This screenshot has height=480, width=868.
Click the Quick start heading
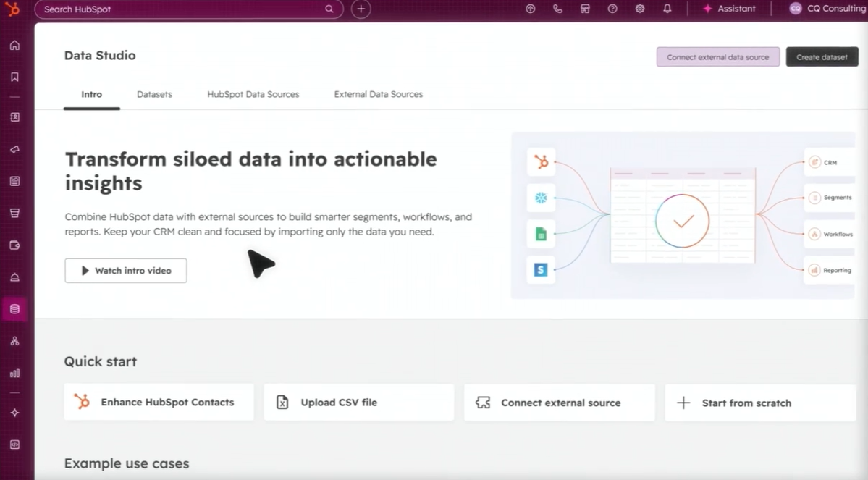point(100,361)
